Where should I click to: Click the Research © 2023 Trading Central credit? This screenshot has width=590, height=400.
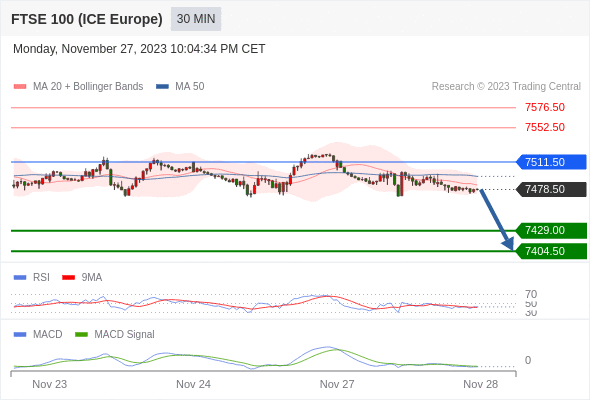pos(506,87)
